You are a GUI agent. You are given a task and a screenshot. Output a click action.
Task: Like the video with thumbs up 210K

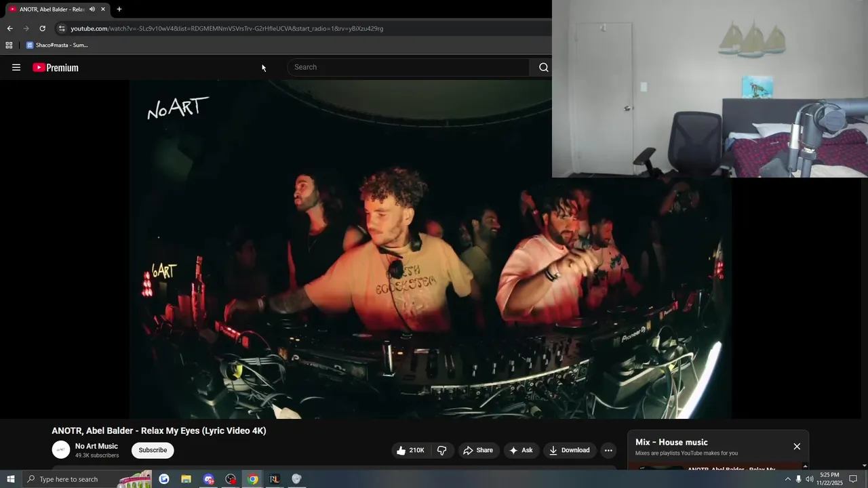coord(410,450)
